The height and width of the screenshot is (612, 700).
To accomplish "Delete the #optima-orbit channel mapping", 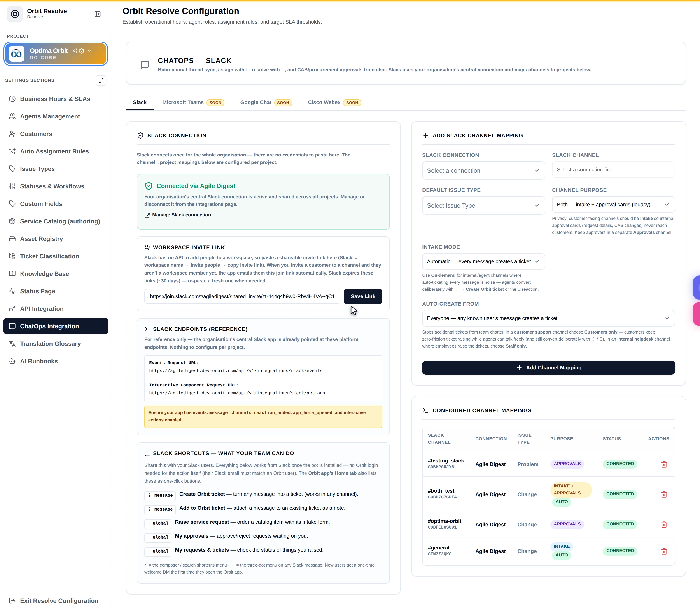I will pos(664,525).
